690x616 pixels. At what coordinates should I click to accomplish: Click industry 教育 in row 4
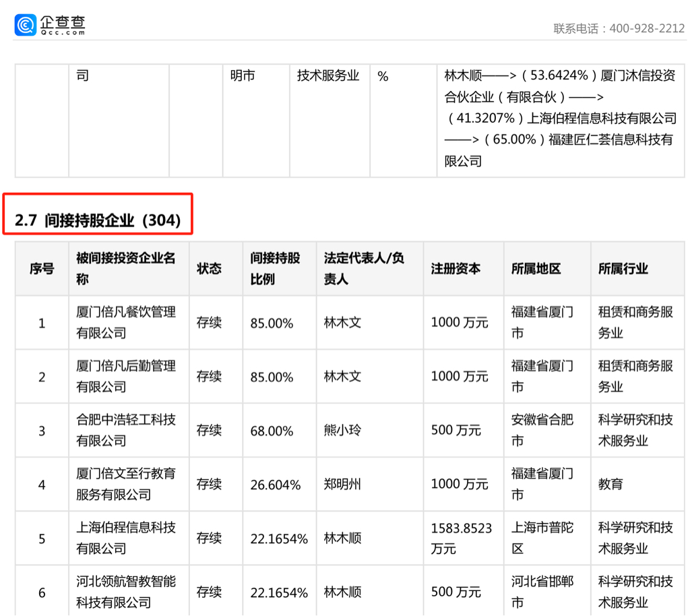pyautogui.click(x=610, y=484)
